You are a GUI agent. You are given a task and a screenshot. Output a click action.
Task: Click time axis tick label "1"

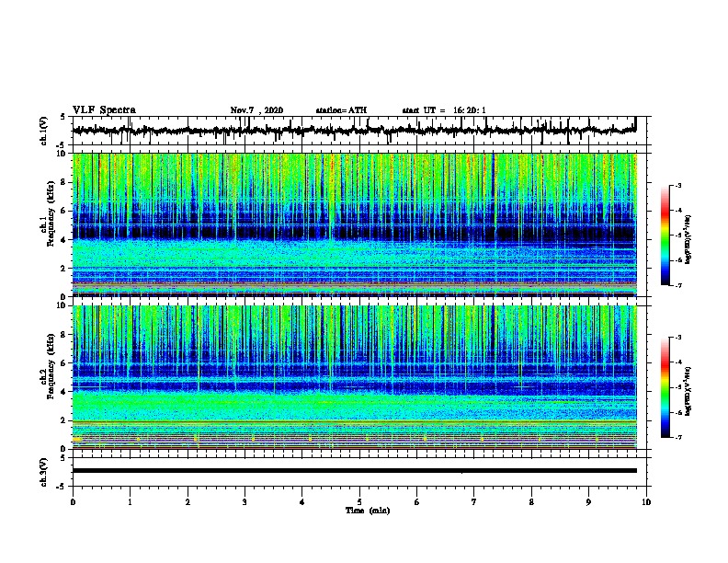[130, 502]
